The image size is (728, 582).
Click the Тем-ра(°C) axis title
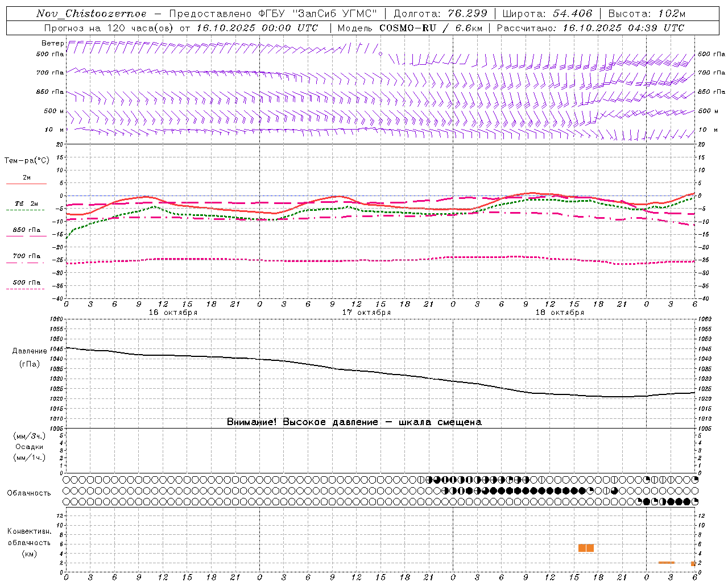(27, 161)
